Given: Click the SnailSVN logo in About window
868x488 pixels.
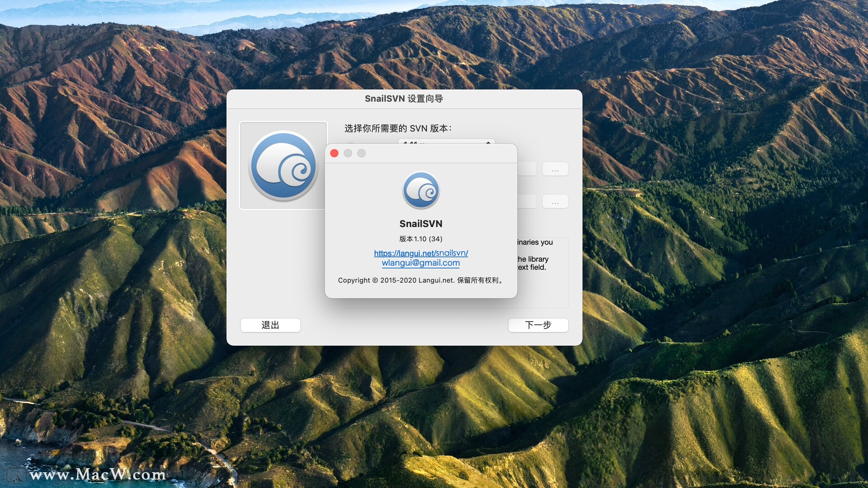Looking at the screenshot, I should 421,190.
